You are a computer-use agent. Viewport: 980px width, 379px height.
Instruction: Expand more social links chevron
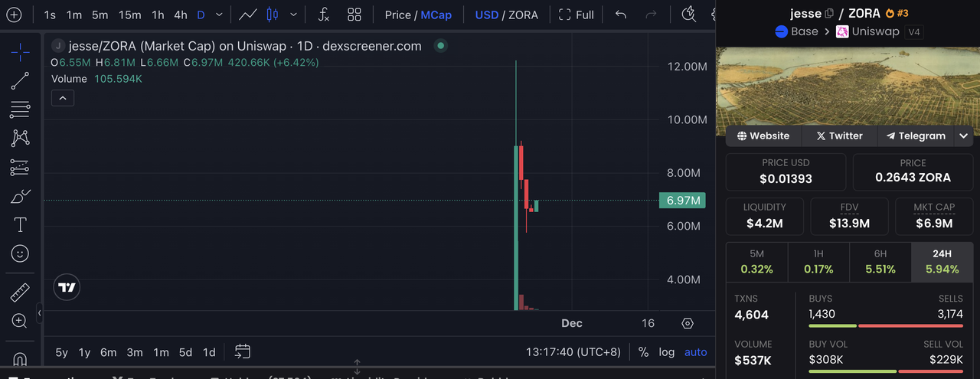click(x=963, y=136)
